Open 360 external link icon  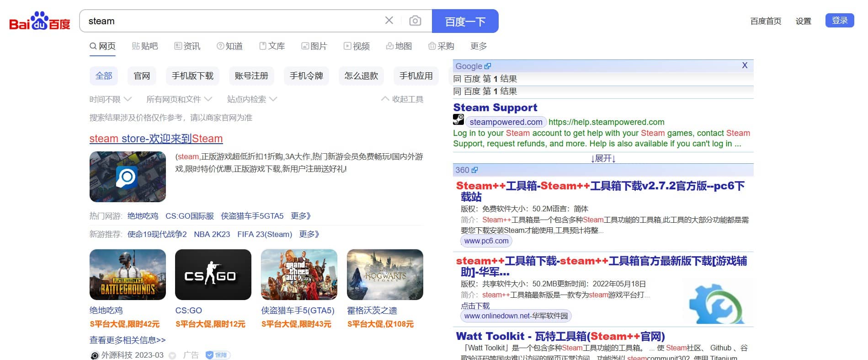pyautogui.click(x=474, y=170)
